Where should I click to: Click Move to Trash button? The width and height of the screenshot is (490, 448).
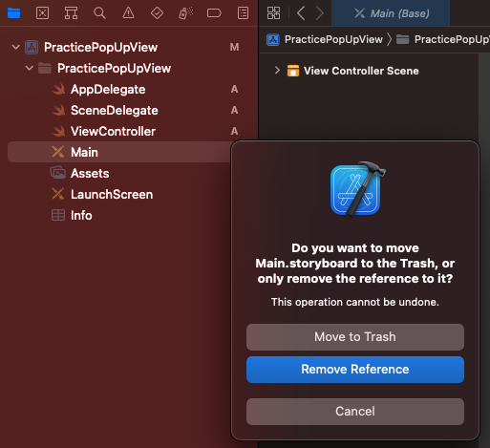coord(355,337)
